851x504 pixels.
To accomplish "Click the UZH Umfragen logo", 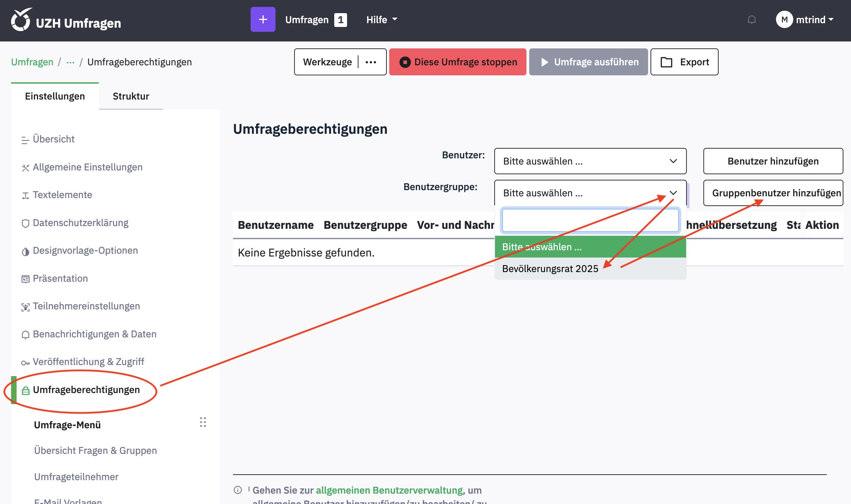I will (66, 21).
